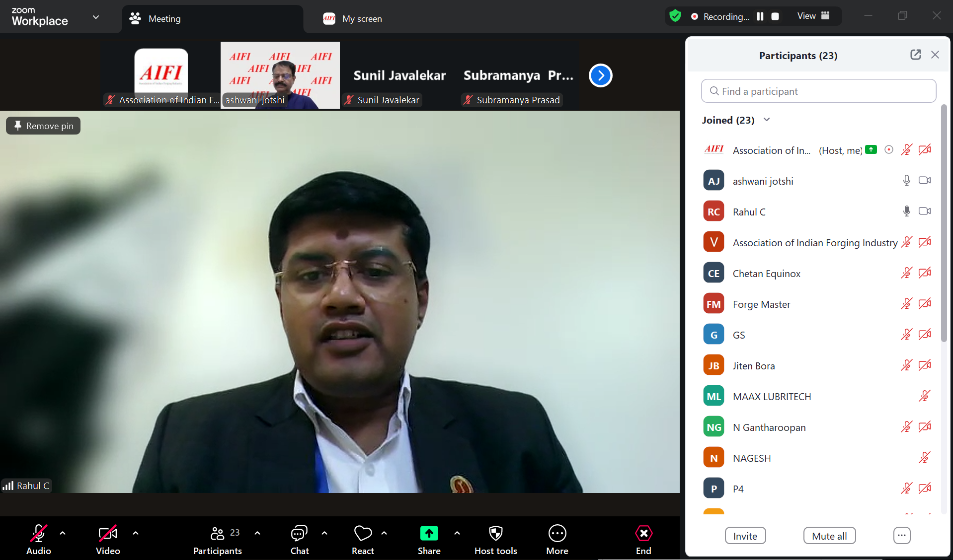The height and width of the screenshot is (560, 953).
Task: Open the More options icon in toolbar
Action: [x=557, y=534]
